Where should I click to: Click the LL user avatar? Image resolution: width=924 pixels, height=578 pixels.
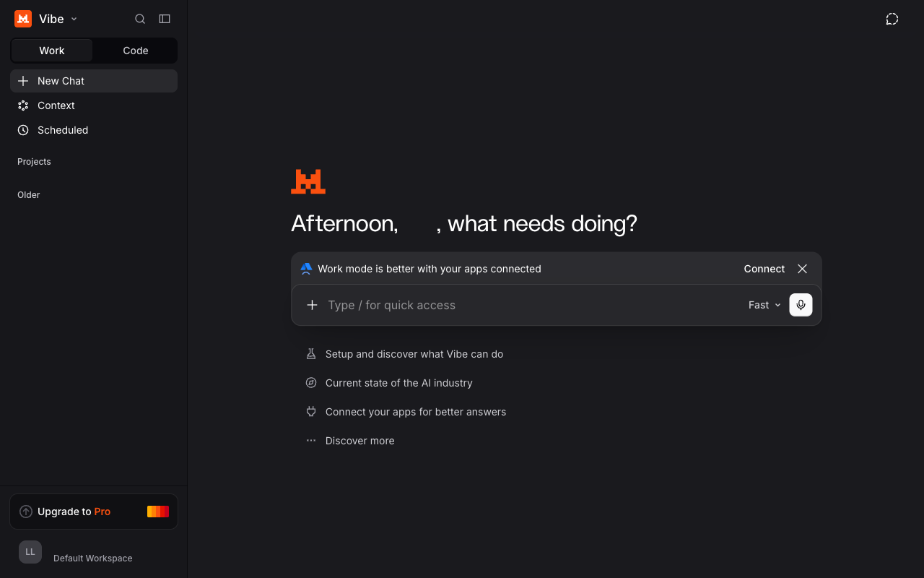[x=30, y=552]
